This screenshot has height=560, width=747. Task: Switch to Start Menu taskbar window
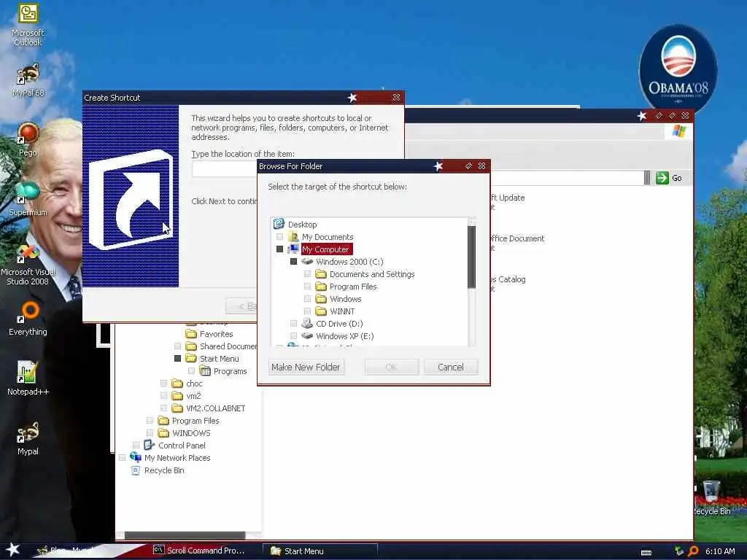click(320, 551)
